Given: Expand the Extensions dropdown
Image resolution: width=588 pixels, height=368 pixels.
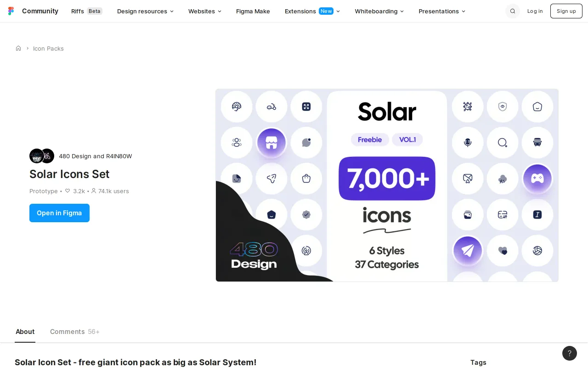Looking at the screenshot, I should 312,11.
